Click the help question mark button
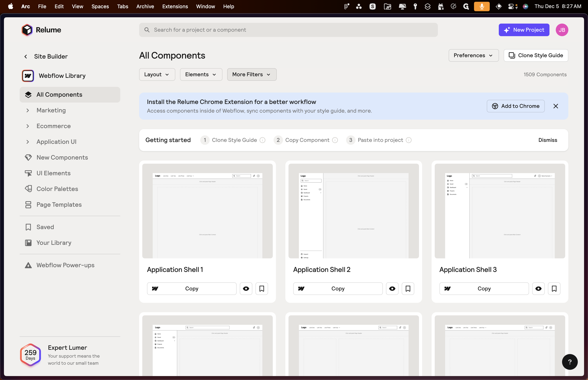 coord(570,362)
